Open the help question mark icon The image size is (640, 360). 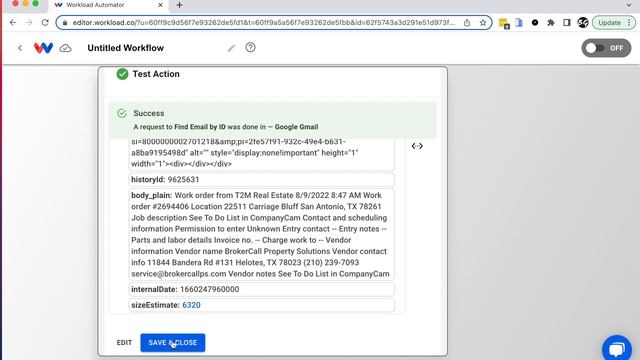point(250,47)
